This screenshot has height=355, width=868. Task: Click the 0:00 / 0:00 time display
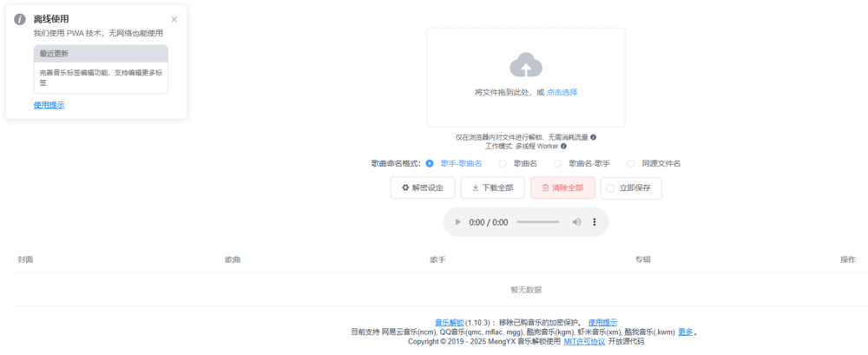click(488, 223)
